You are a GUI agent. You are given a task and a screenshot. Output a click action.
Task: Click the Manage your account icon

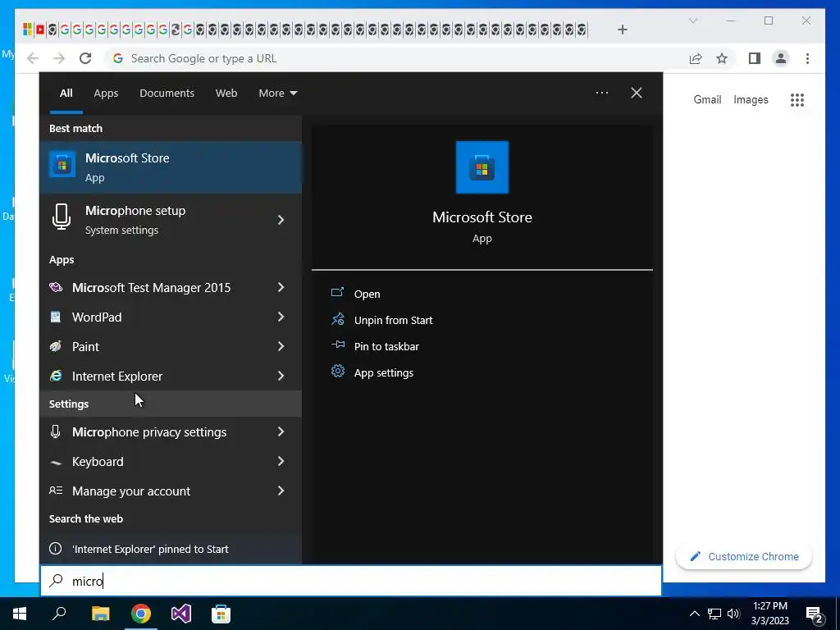[56, 491]
